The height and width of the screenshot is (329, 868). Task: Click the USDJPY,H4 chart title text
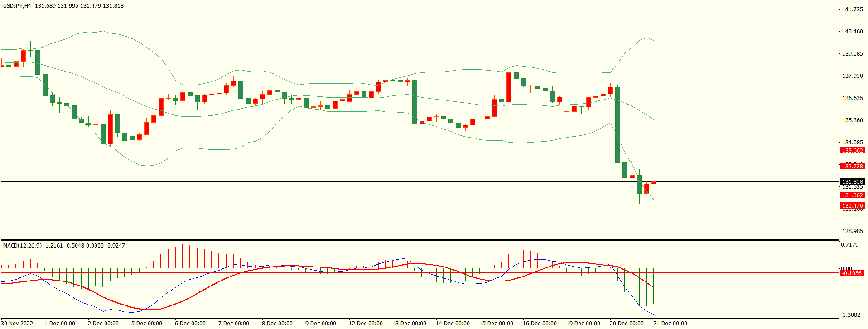[17, 6]
